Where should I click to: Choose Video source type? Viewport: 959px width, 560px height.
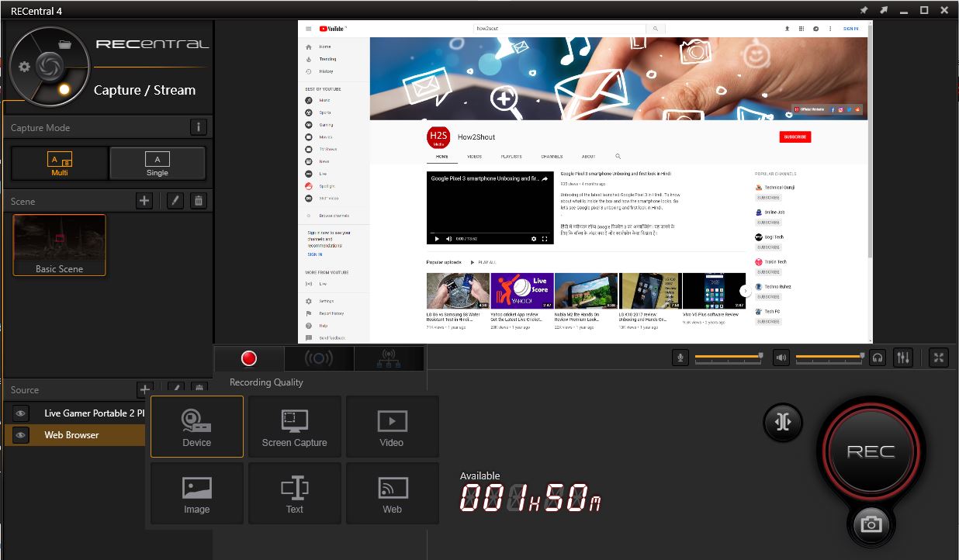pos(392,427)
